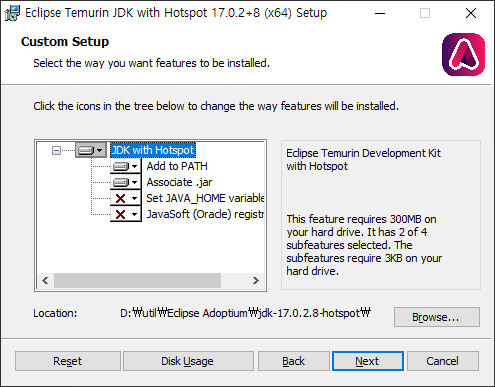This screenshot has width=495, height=387.
Task: Minimize the setup window
Action: click(380, 13)
